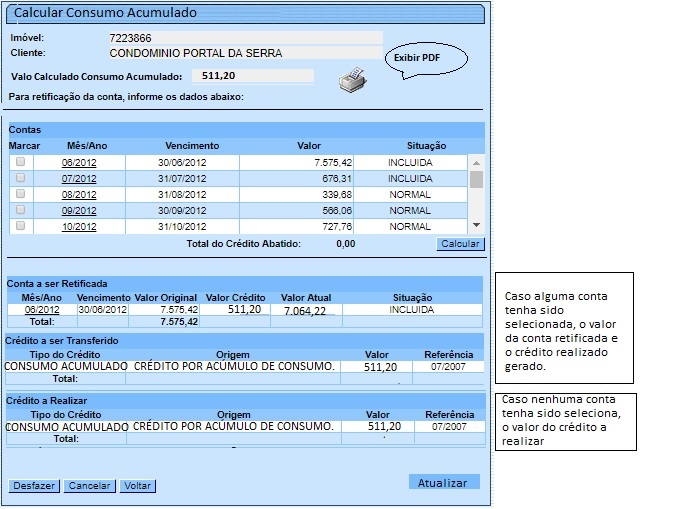The image size is (681, 509).
Task: Enable the checkbox for conta 10/2012
Action: [20, 226]
